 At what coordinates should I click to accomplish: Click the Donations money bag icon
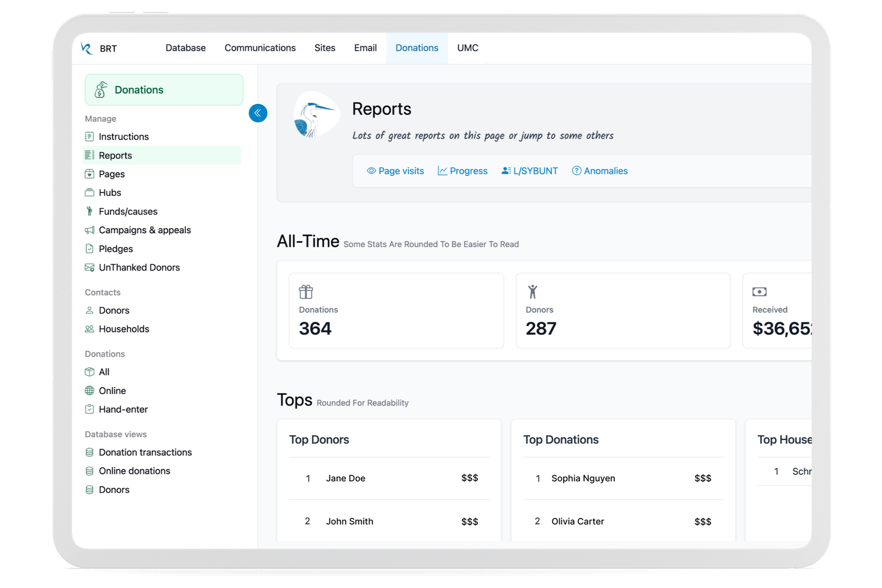point(101,90)
